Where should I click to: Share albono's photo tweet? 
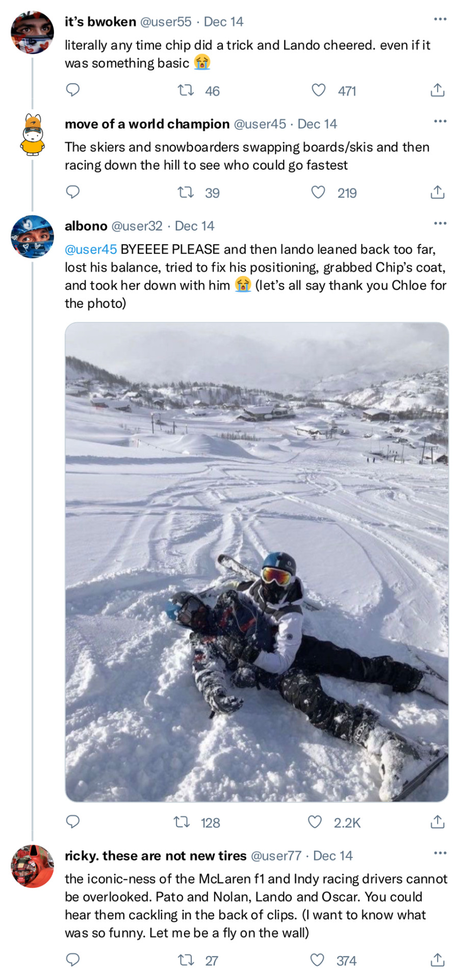tap(438, 822)
